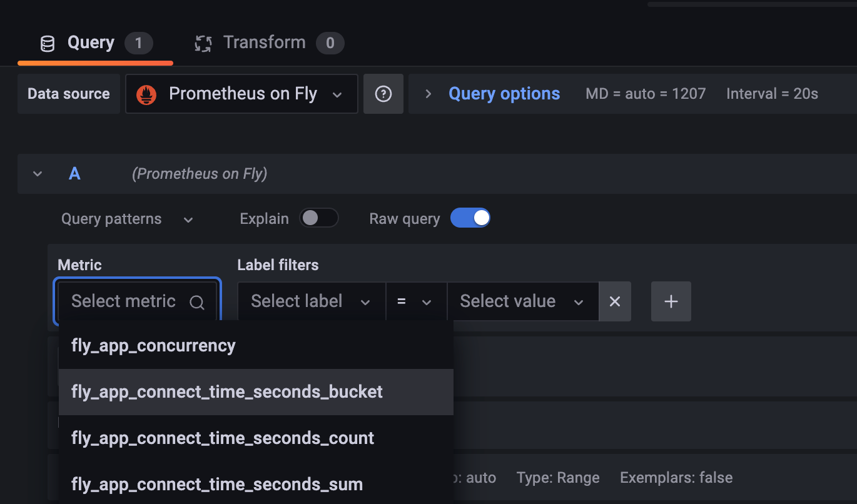857x504 pixels.
Task: Click the query name A
Action: tap(74, 174)
